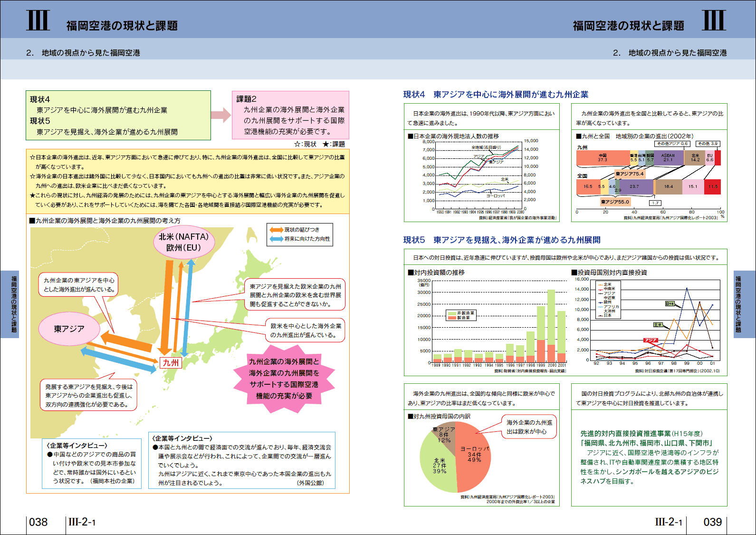Screen dimensions: 756x535
Task: Select the pink starburst about 国際空港機能の充実が必要
Action: click(x=284, y=379)
